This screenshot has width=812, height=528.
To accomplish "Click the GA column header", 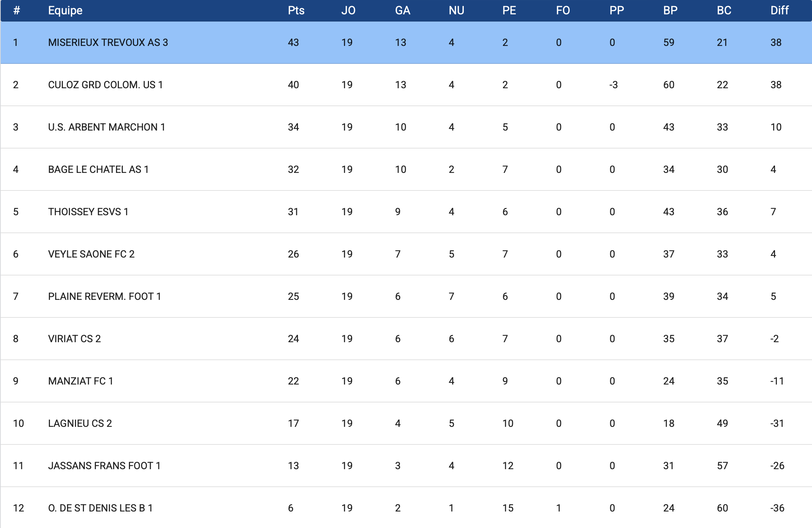I will 402,10.
